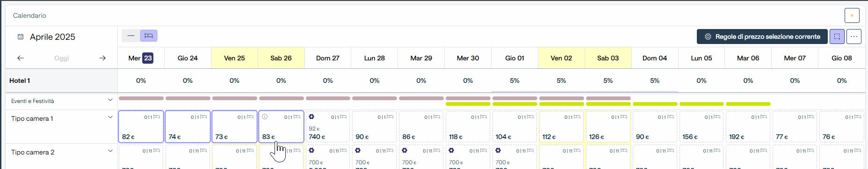The image size is (868, 169).
Task: Expand the Tipo camera 2 row
Action: [110, 151]
